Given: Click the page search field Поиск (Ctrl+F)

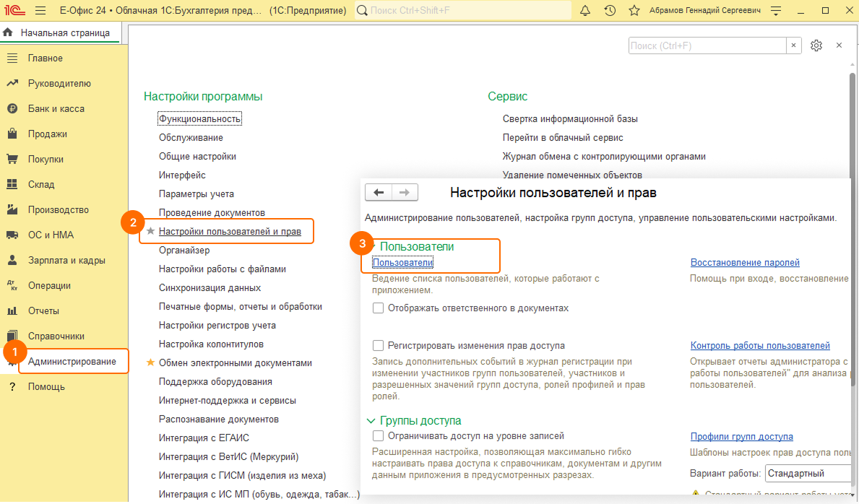Looking at the screenshot, I should [x=707, y=45].
